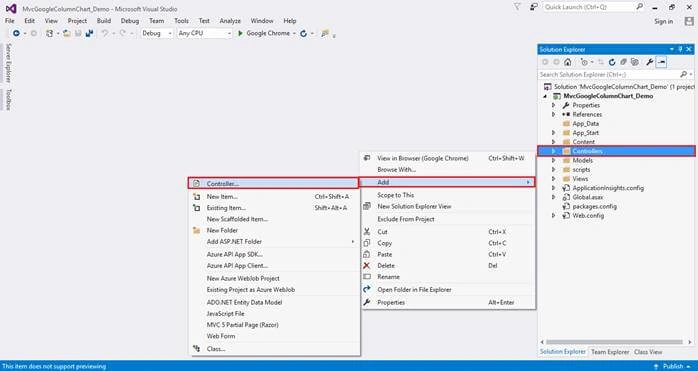Click the Open File toolbar icon
Image resolution: width=698 pixels, height=371 pixels.
tap(67, 33)
